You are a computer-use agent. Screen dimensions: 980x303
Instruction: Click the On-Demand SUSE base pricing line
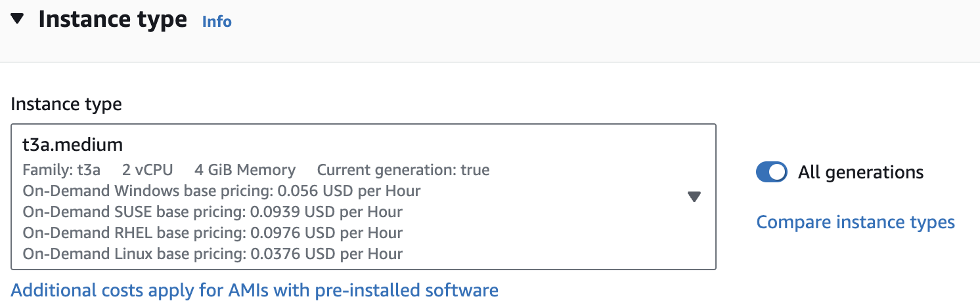(212, 212)
